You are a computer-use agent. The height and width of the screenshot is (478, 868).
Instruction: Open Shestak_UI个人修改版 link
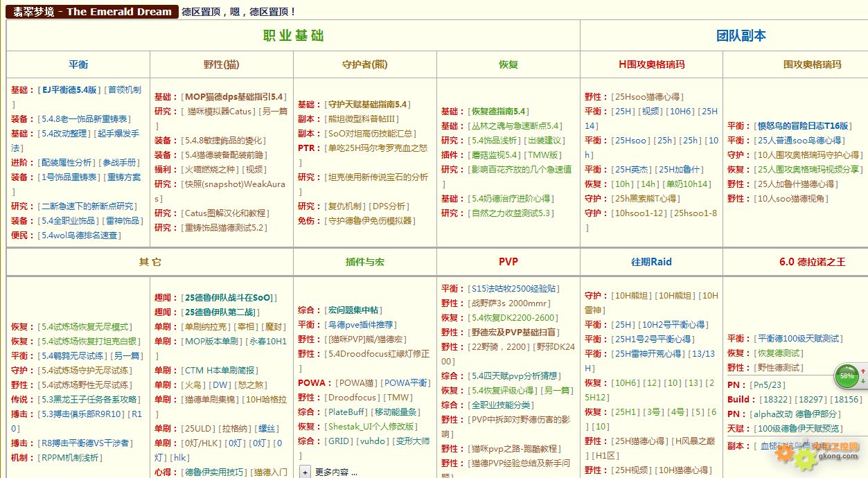coord(371,427)
